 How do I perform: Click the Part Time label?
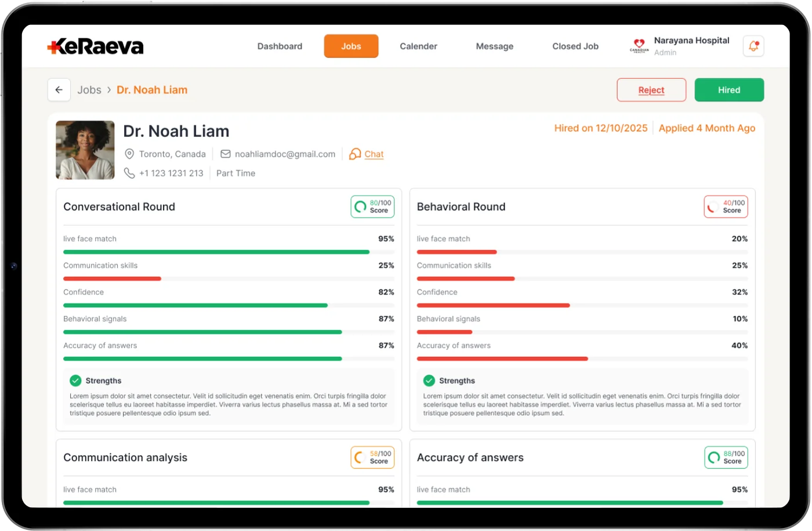pos(235,174)
